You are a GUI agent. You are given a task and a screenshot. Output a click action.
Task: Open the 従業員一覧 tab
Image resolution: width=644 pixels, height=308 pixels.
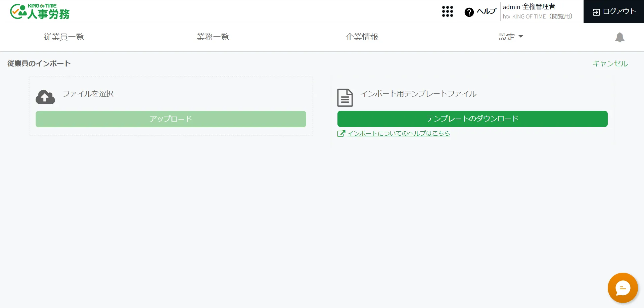64,37
